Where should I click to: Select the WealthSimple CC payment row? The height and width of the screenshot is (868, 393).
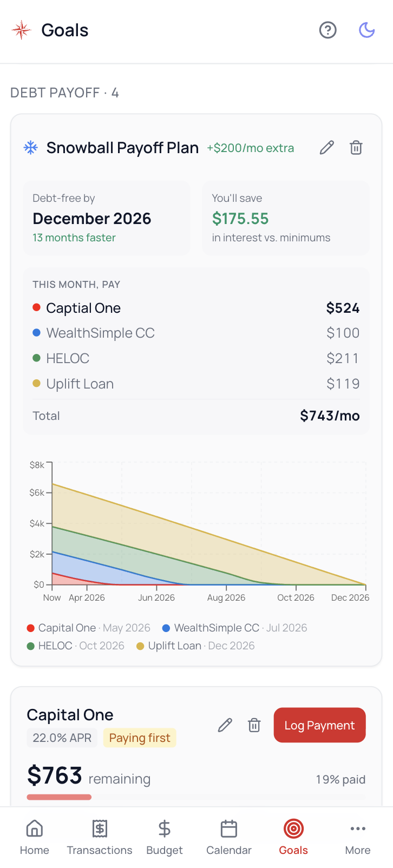(x=196, y=333)
